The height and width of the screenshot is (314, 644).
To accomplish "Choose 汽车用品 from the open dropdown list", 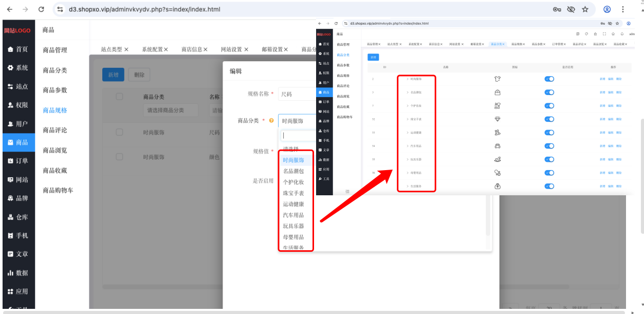I will (x=293, y=215).
